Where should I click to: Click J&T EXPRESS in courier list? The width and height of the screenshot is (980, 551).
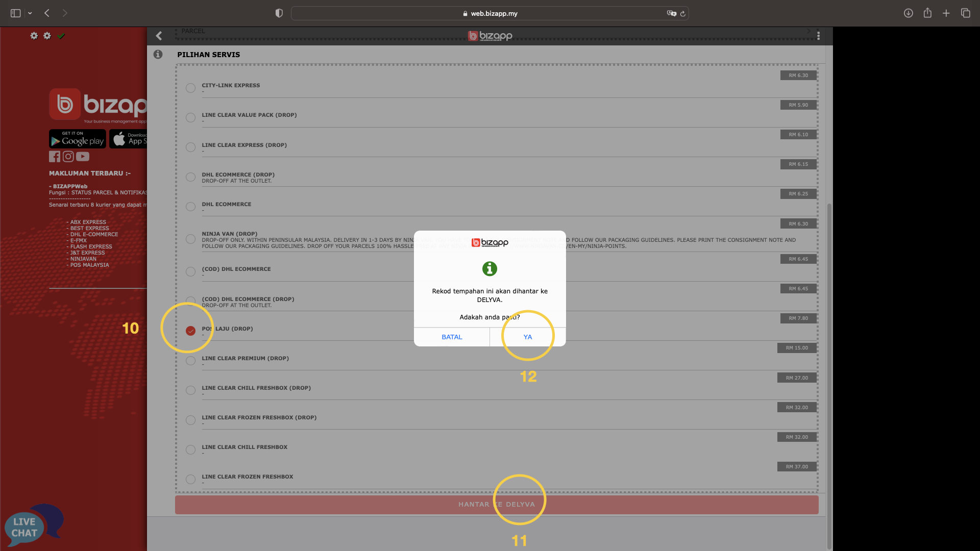click(x=87, y=253)
